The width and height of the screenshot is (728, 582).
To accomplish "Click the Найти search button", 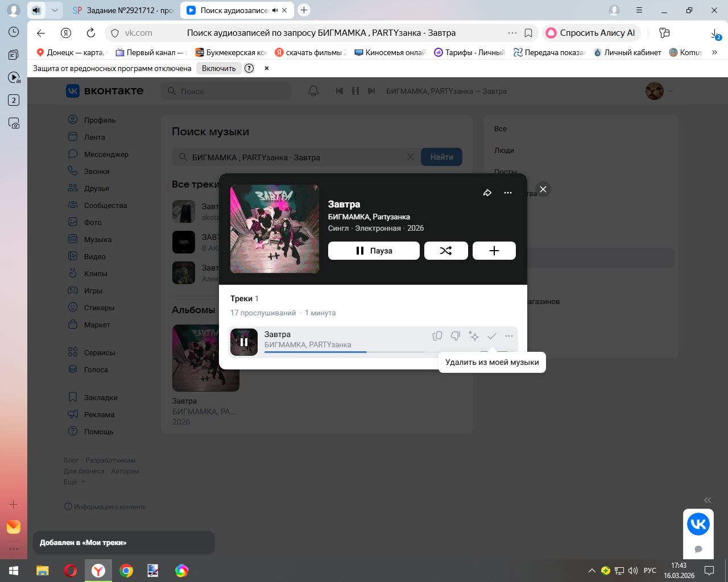I will (441, 157).
